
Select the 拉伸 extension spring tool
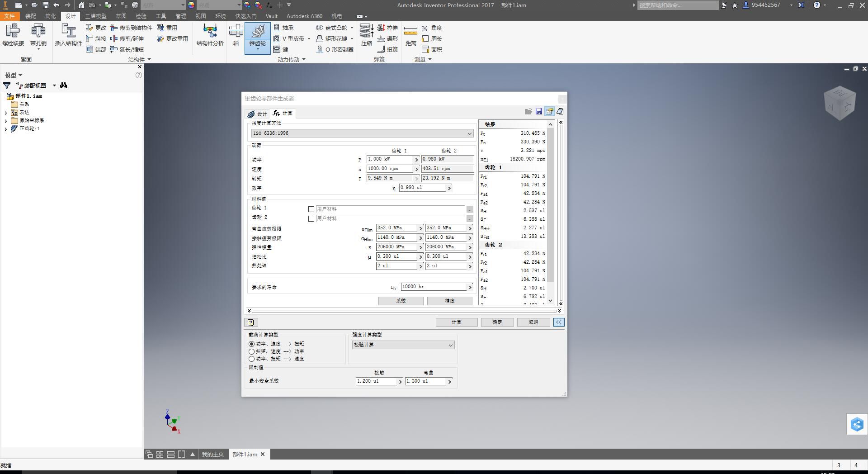pyautogui.click(x=387, y=28)
